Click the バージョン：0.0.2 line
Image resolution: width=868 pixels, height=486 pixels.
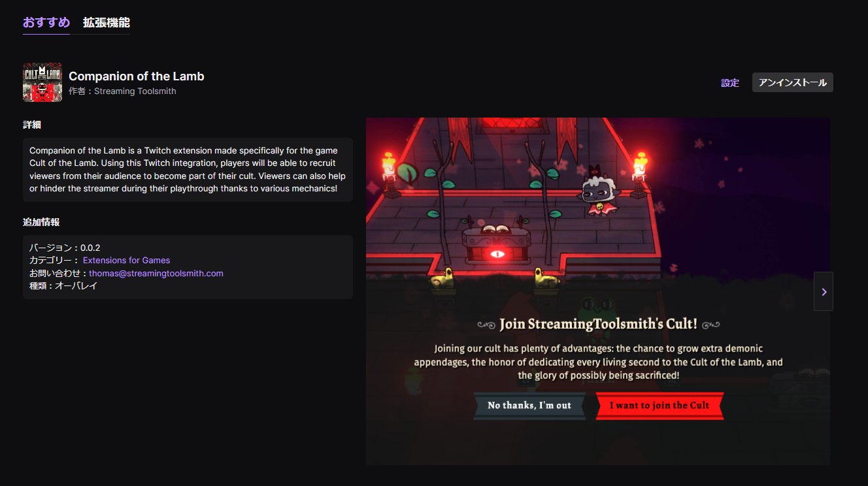[x=65, y=248]
